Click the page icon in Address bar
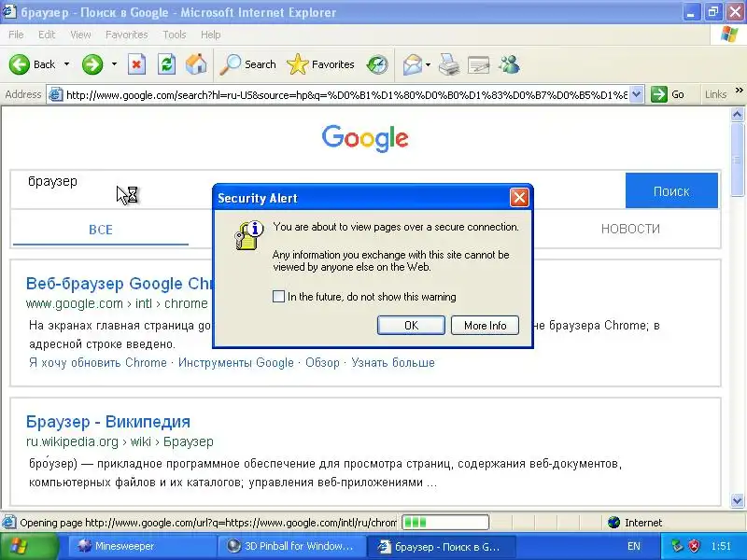This screenshot has width=747, height=560. coord(56,95)
